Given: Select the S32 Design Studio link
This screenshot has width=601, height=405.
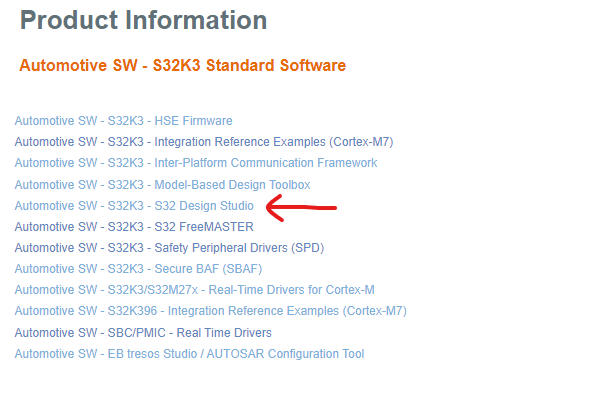Looking at the screenshot, I should [134, 206].
